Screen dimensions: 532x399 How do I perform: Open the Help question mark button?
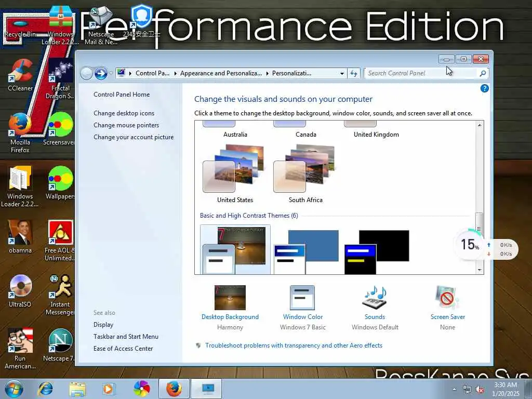[x=485, y=88]
